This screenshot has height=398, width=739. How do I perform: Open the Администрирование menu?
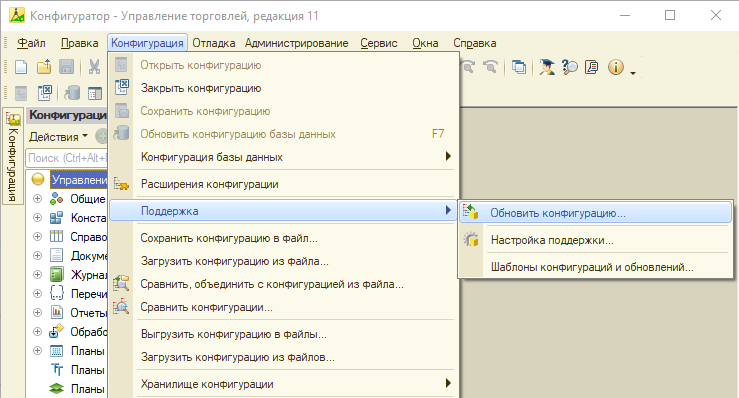pos(296,43)
